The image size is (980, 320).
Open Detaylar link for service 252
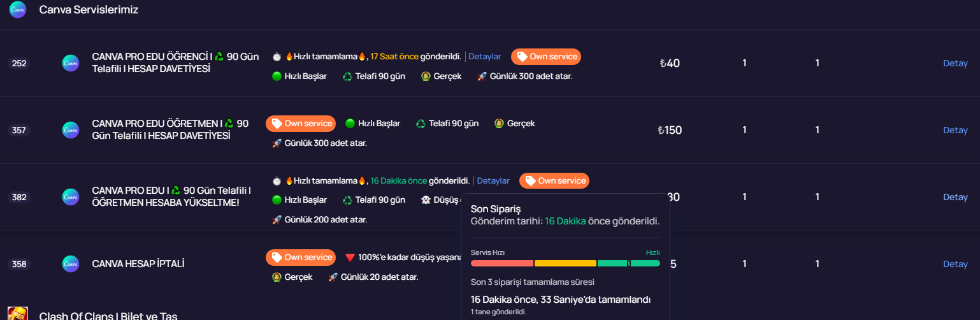pyautogui.click(x=485, y=57)
